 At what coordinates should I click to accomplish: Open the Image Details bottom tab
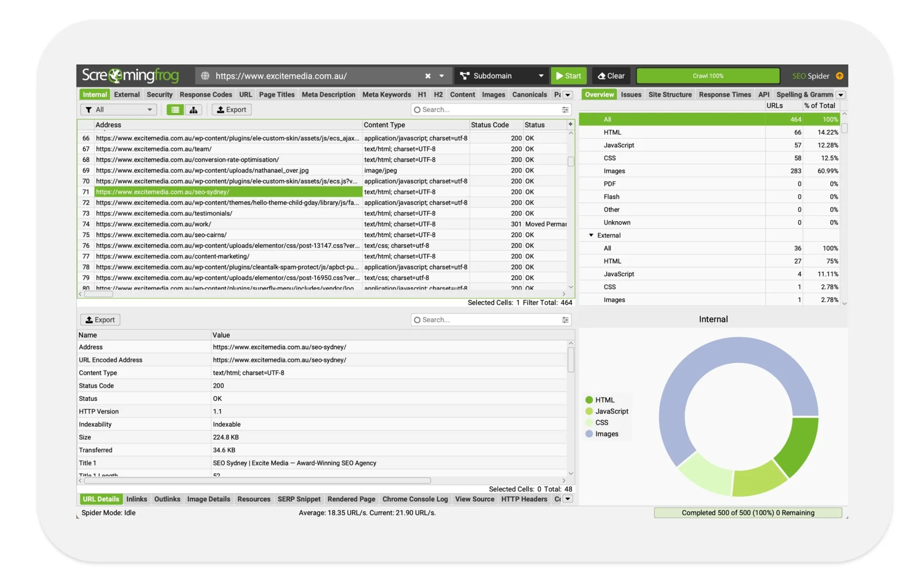pyautogui.click(x=208, y=499)
